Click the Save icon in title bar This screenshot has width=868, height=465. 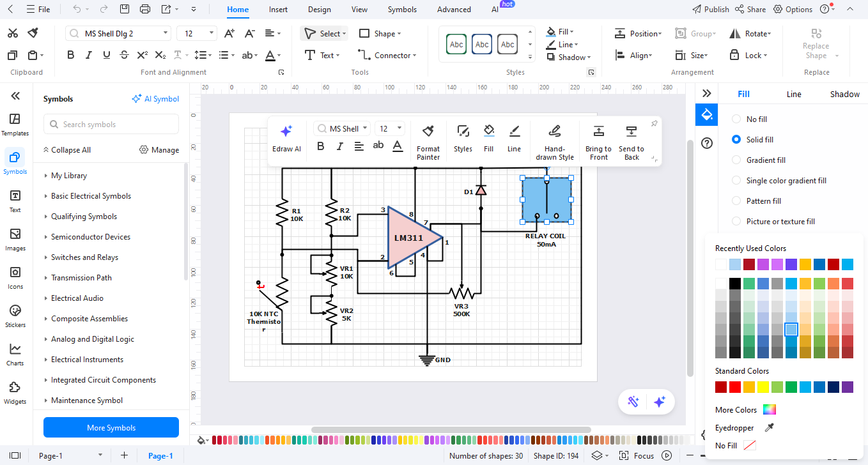coord(125,9)
